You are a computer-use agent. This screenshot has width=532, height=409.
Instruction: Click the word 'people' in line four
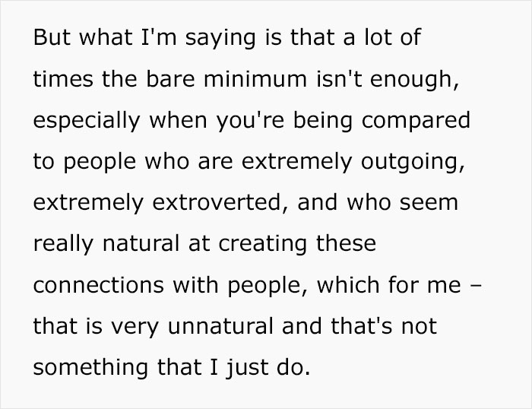tap(100, 163)
